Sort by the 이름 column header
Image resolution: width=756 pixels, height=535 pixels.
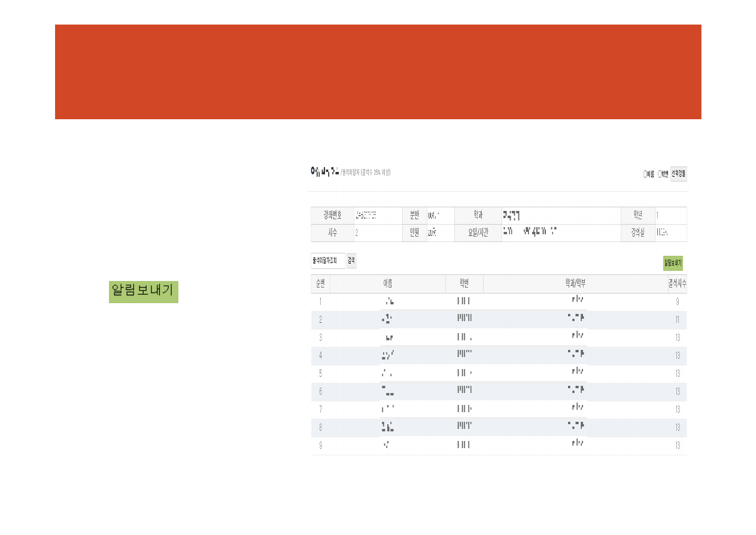coord(387,284)
